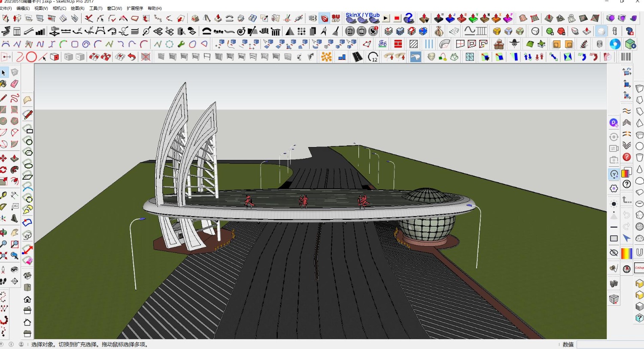
Task: Pick the Eraser tool
Action: click(15, 84)
